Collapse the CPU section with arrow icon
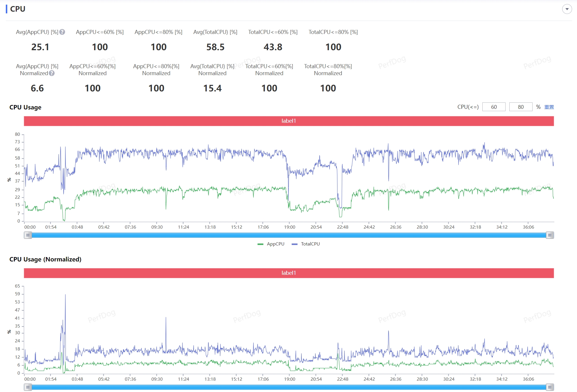Screen dimensions: 577x392 (567, 9)
